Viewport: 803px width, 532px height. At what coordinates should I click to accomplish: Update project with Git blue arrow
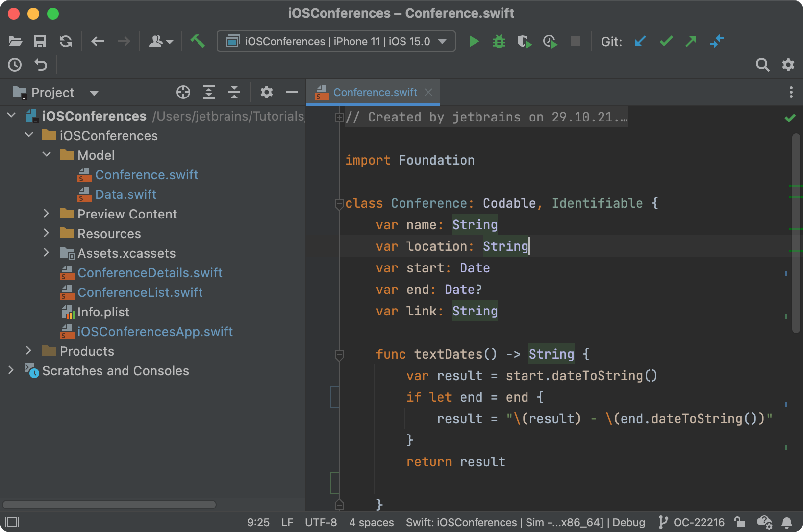(x=640, y=41)
